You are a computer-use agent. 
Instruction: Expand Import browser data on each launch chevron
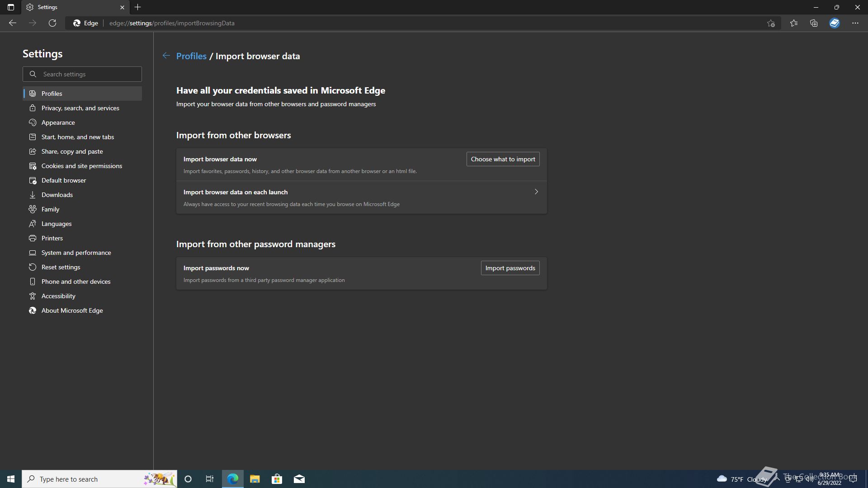pyautogui.click(x=536, y=192)
